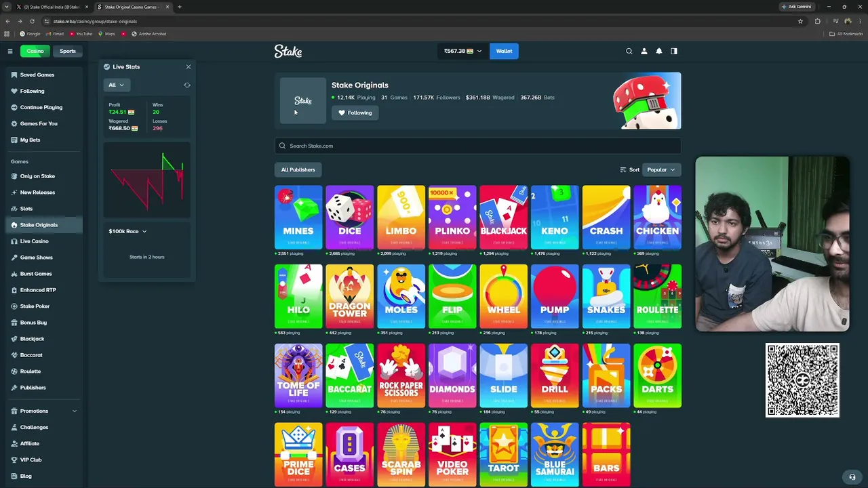Open the Sort Popular dropdown
This screenshot has height=488, width=868.
click(661, 169)
